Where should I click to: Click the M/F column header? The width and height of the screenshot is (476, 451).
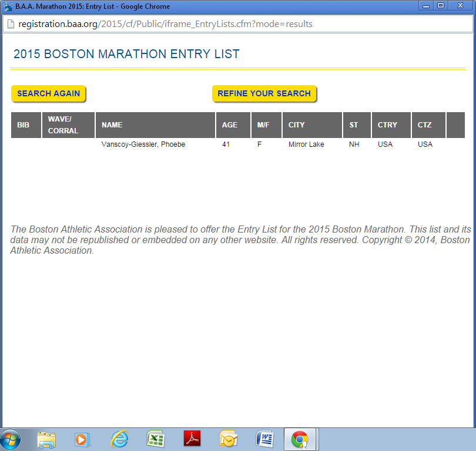(x=266, y=125)
